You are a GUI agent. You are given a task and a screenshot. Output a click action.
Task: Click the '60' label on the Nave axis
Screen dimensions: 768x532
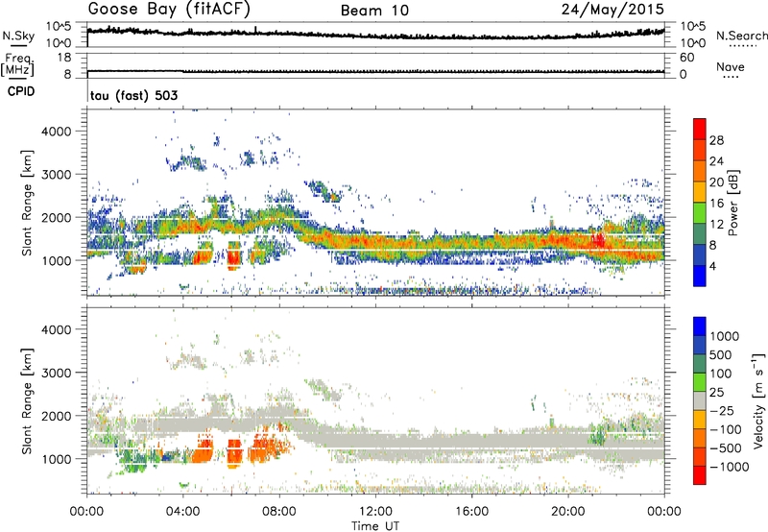point(686,58)
